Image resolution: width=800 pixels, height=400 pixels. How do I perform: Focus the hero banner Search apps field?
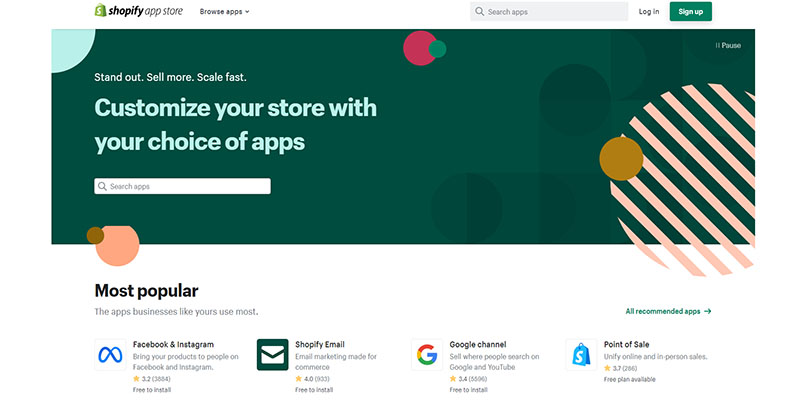tap(182, 186)
